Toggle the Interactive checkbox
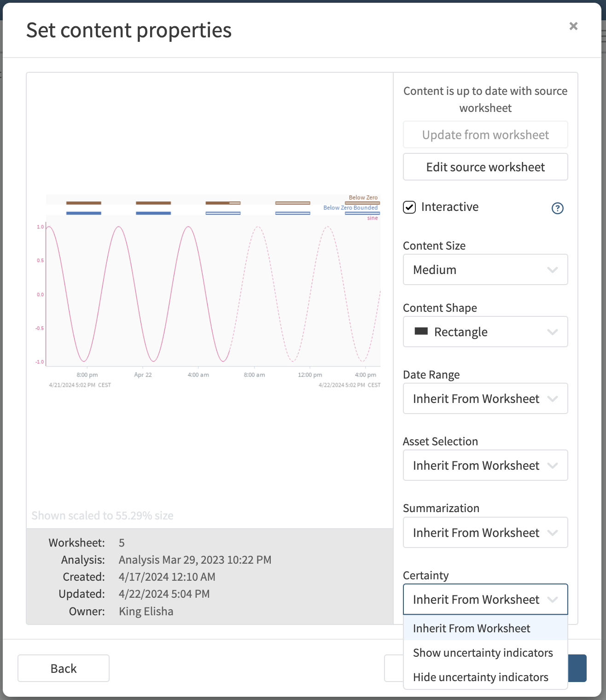The height and width of the screenshot is (700, 606). tap(409, 207)
